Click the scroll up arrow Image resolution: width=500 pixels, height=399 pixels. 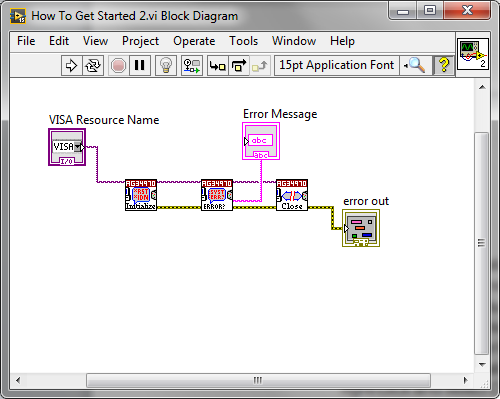(482, 87)
